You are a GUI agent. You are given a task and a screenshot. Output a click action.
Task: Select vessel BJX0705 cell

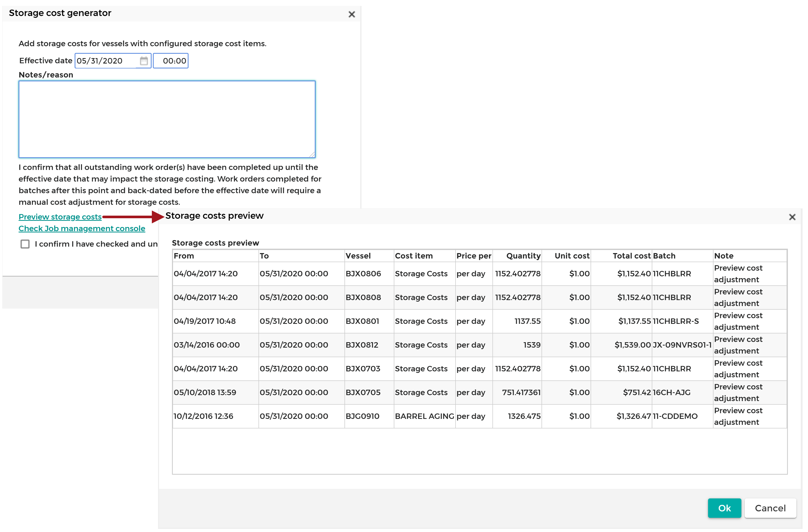click(369, 393)
